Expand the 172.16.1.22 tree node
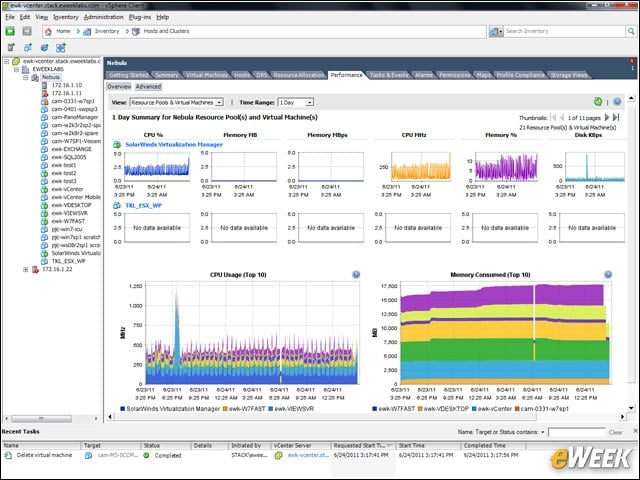This screenshot has height=480, width=640. [26, 269]
